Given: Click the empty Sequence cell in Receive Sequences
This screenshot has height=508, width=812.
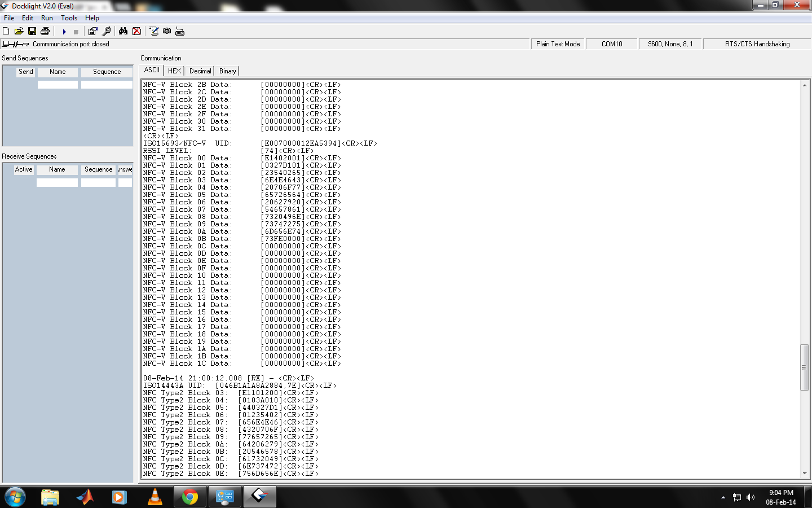Looking at the screenshot, I should [98, 182].
